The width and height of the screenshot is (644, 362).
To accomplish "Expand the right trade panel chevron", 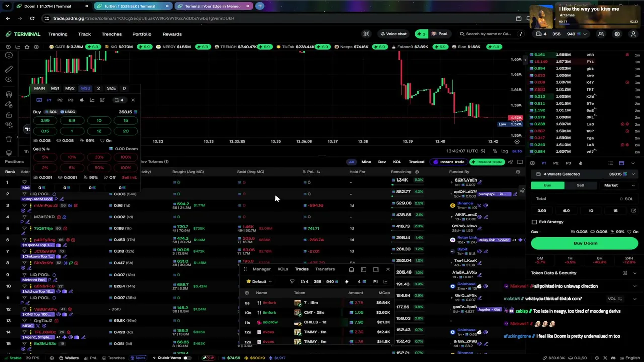I will (633, 163).
